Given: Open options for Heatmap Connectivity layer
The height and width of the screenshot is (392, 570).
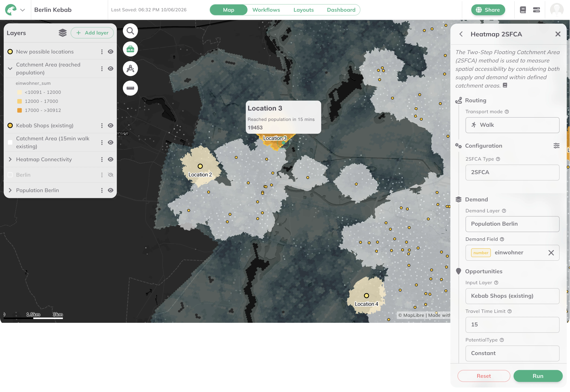Looking at the screenshot, I should 102,160.
